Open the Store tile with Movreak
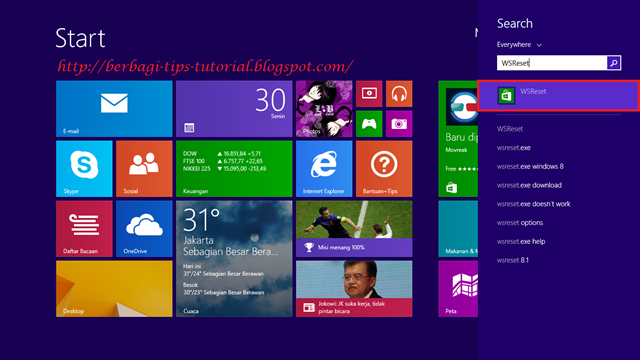The image size is (640, 360). 458,139
